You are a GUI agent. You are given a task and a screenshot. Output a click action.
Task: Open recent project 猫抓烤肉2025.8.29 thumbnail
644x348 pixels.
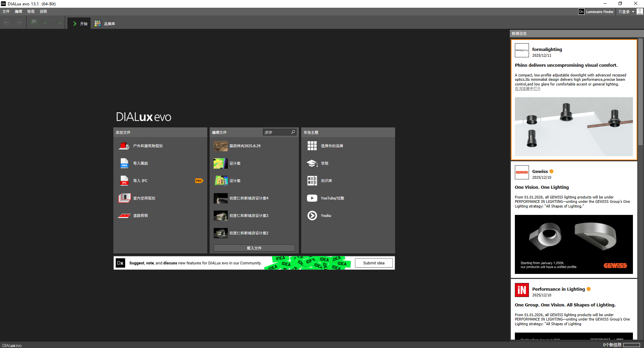tap(220, 146)
